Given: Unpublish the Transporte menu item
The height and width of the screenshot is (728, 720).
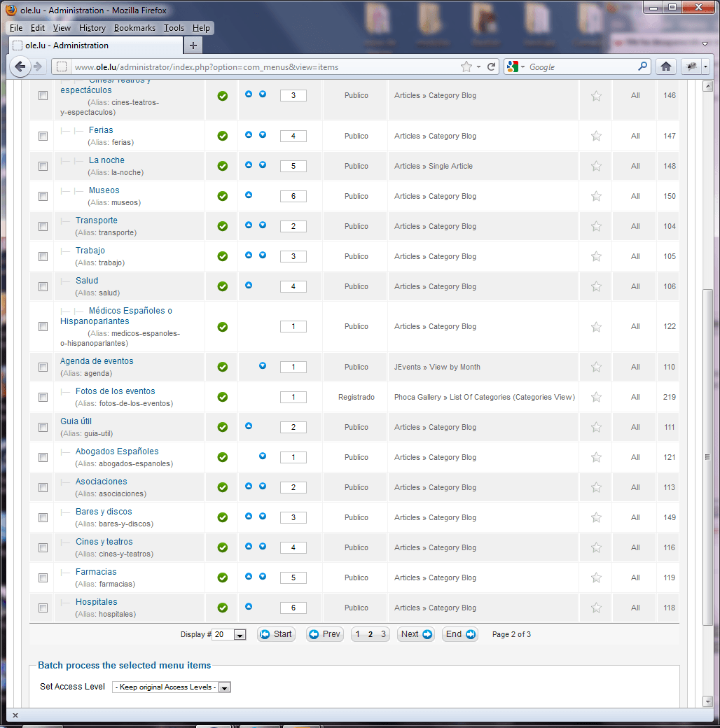Looking at the screenshot, I should click(223, 226).
